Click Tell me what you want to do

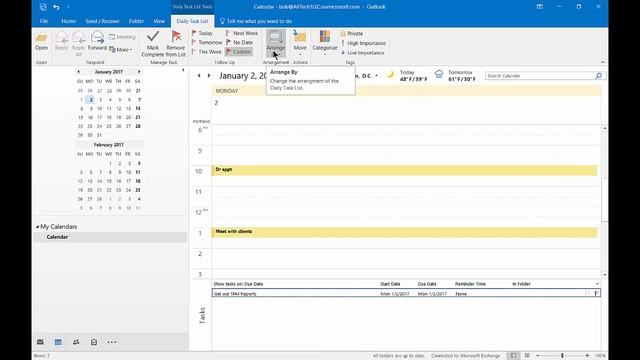pyautogui.click(x=256, y=21)
